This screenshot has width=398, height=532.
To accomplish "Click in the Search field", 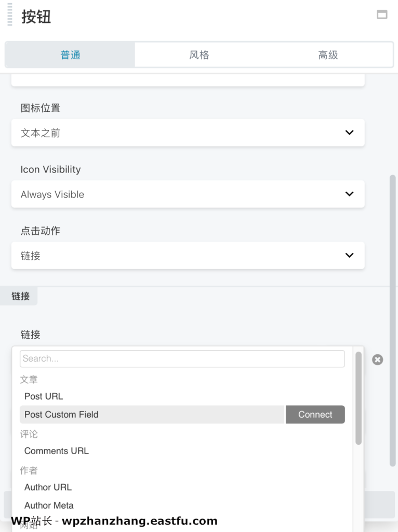I will [x=182, y=358].
